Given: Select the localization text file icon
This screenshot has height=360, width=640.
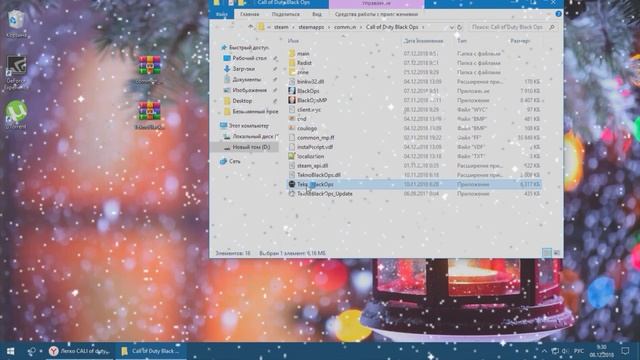Looking at the screenshot, I should tap(292, 156).
